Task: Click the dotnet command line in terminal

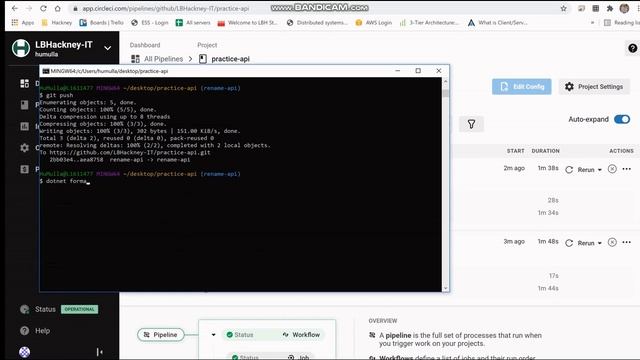Action: coord(65,181)
